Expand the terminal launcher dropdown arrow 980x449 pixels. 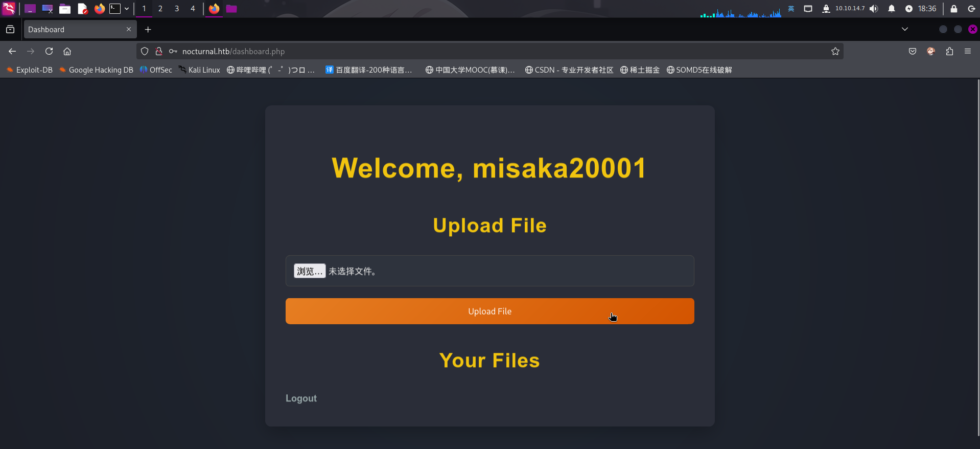tap(127, 9)
